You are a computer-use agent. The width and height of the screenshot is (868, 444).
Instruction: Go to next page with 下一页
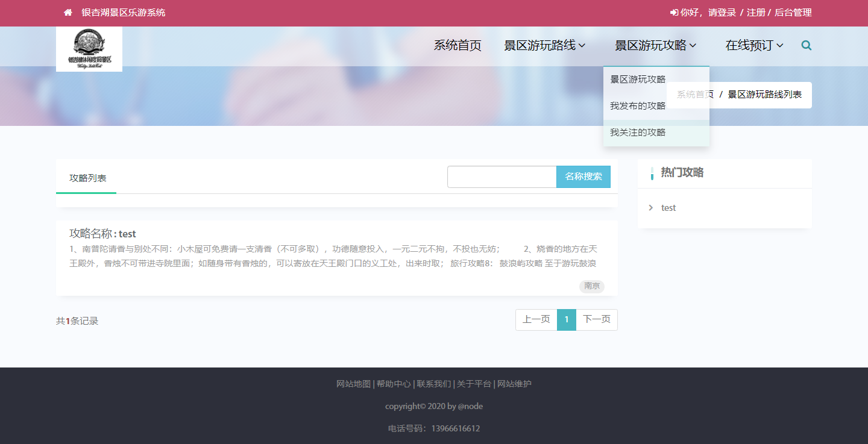coord(596,319)
